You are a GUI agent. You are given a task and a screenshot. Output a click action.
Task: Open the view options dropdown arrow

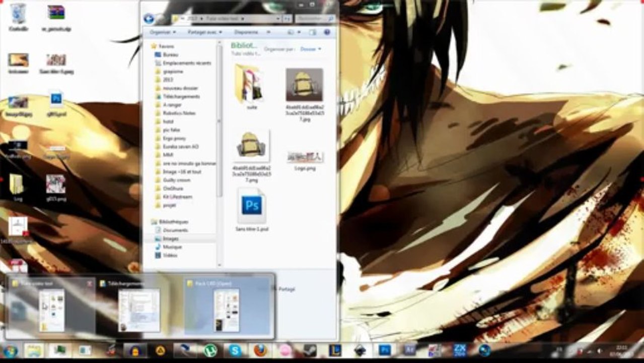[x=299, y=32]
